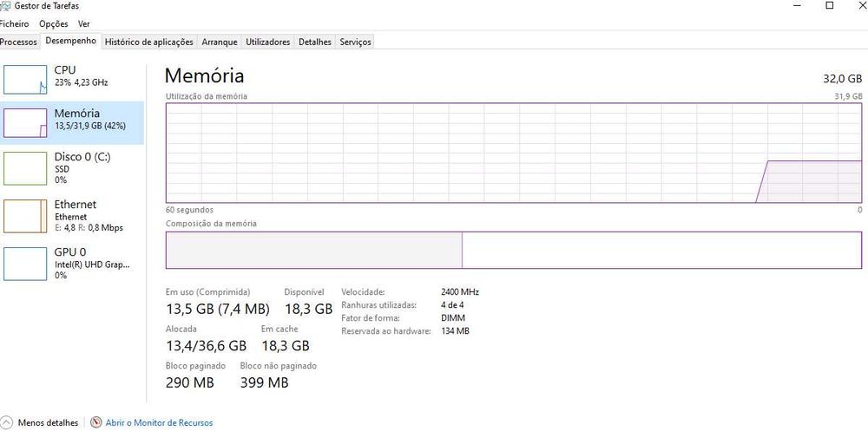The height and width of the screenshot is (431, 868).
Task: Collapse with Menos detalhes chevron
Action: tap(6, 422)
